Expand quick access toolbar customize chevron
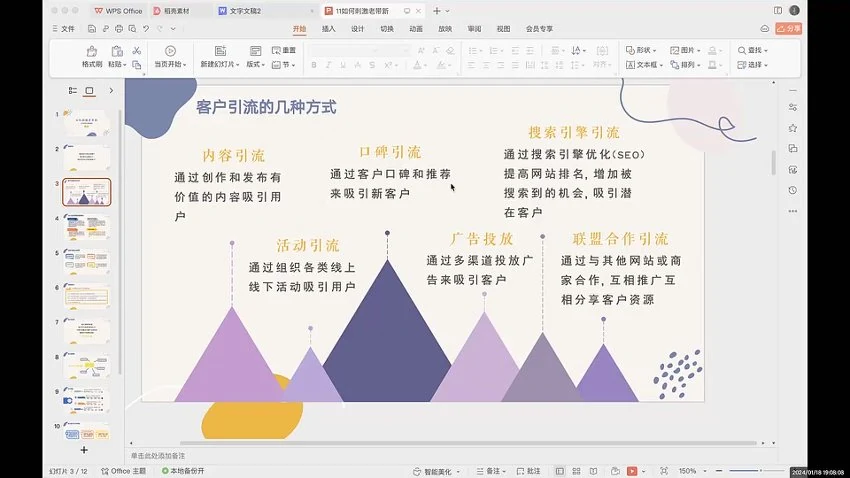 173,29
